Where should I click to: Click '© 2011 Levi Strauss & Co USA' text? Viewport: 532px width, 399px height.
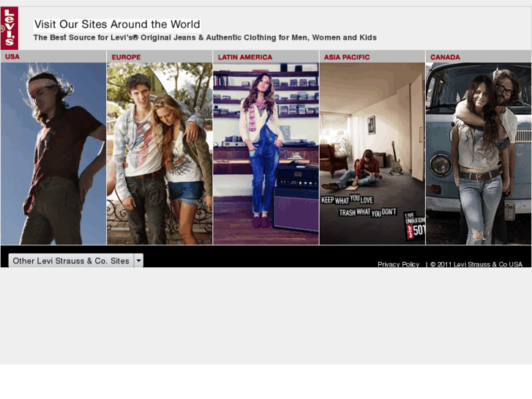476,264
